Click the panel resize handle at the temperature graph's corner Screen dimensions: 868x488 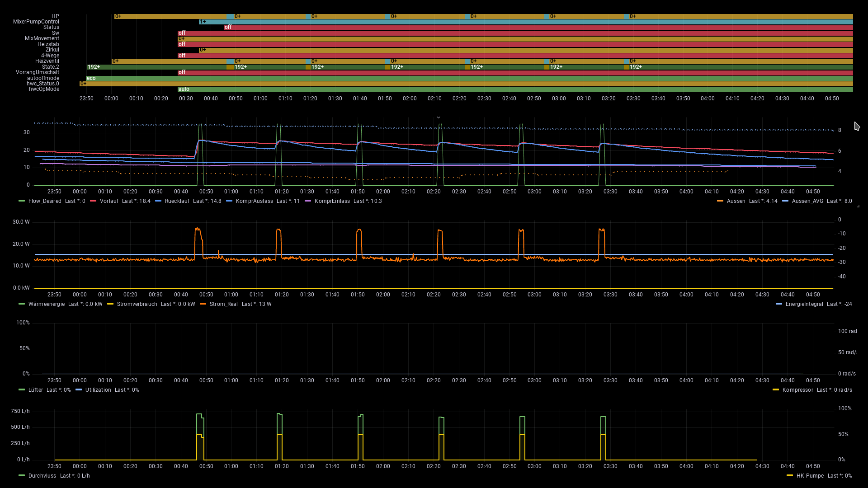point(858,206)
